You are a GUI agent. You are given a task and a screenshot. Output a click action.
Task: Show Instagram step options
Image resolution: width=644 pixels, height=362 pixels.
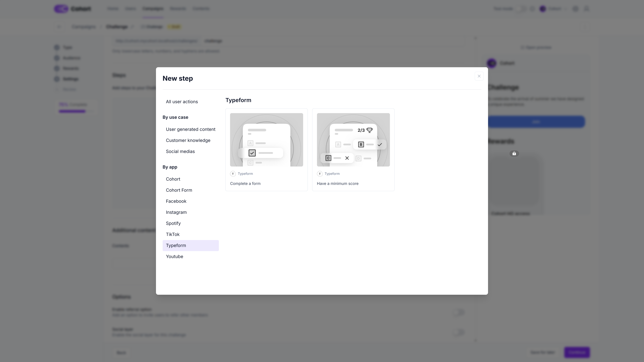point(176,212)
